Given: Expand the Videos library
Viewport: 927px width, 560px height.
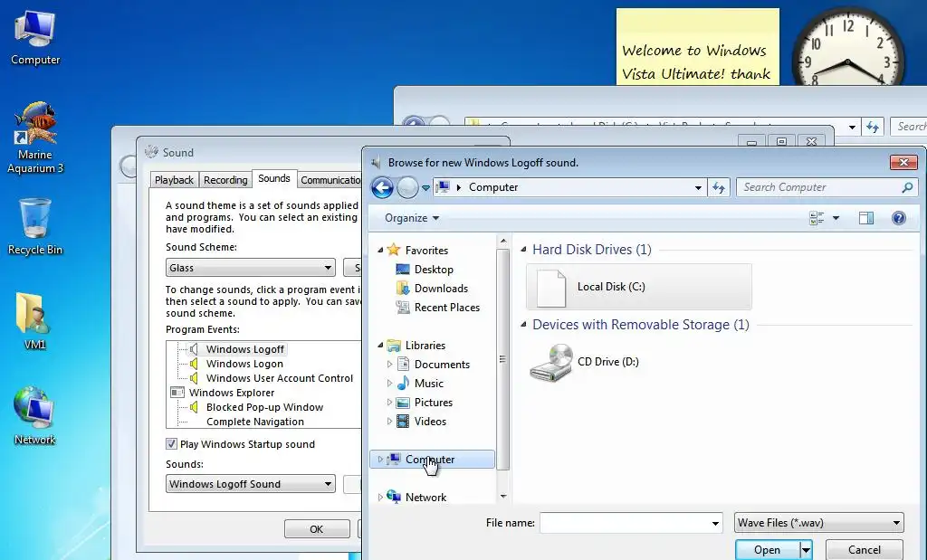Looking at the screenshot, I should 389,422.
